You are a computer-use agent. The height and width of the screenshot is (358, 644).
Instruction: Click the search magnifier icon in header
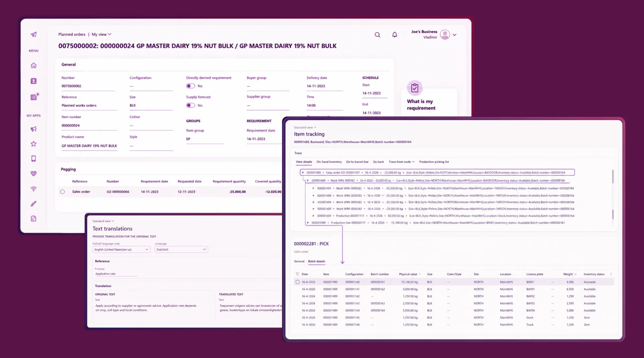(377, 35)
